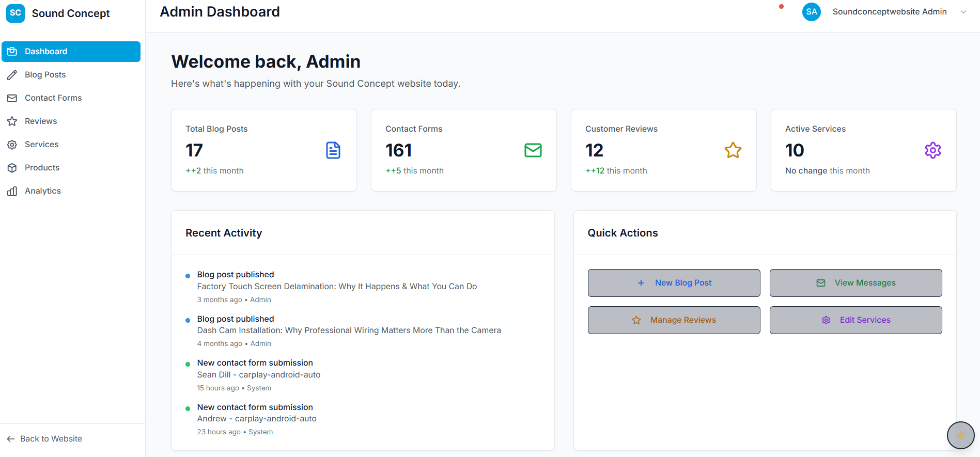Click the pencil icon beside Blog Posts

pyautogui.click(x=12, y=75)
